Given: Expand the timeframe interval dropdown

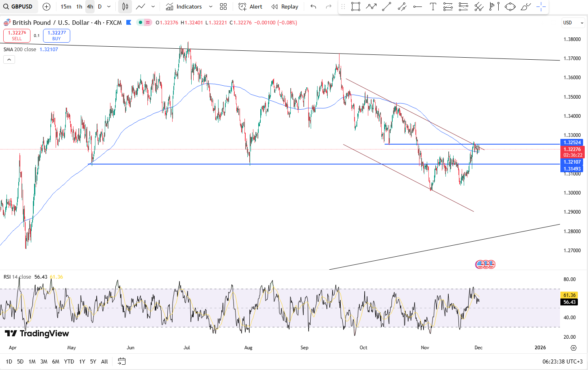Looking at the screenshot, I should click(109, 6).
